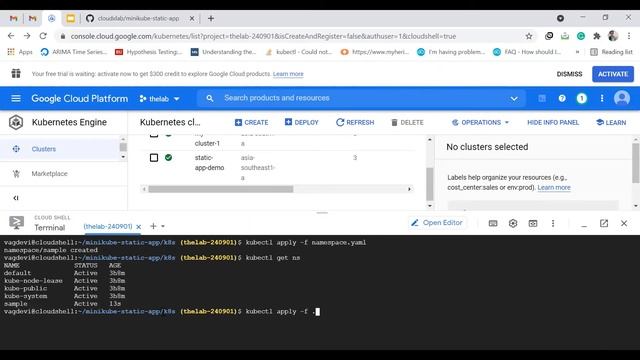Click DELETE button in toolbar

click(407, 122)
